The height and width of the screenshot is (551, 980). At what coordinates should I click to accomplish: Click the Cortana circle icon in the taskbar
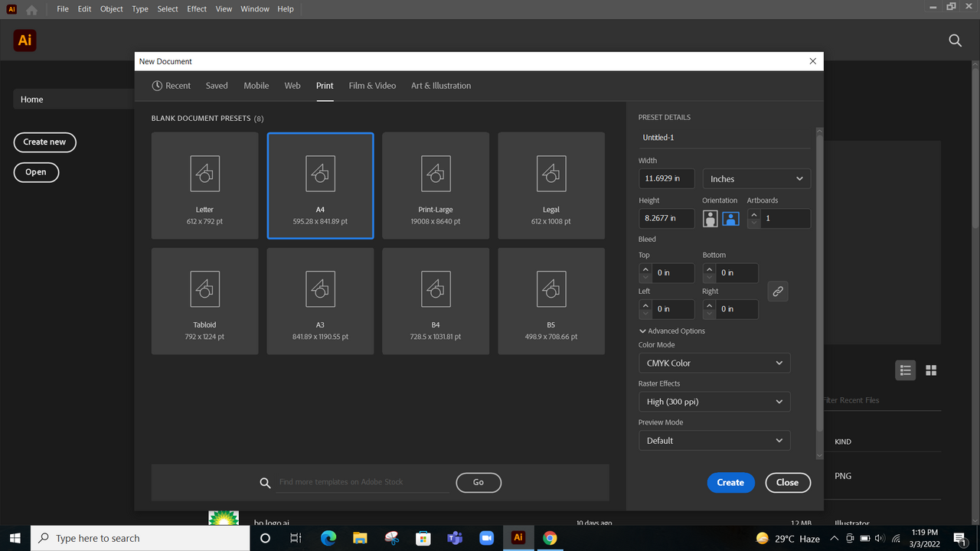(265, 538)
